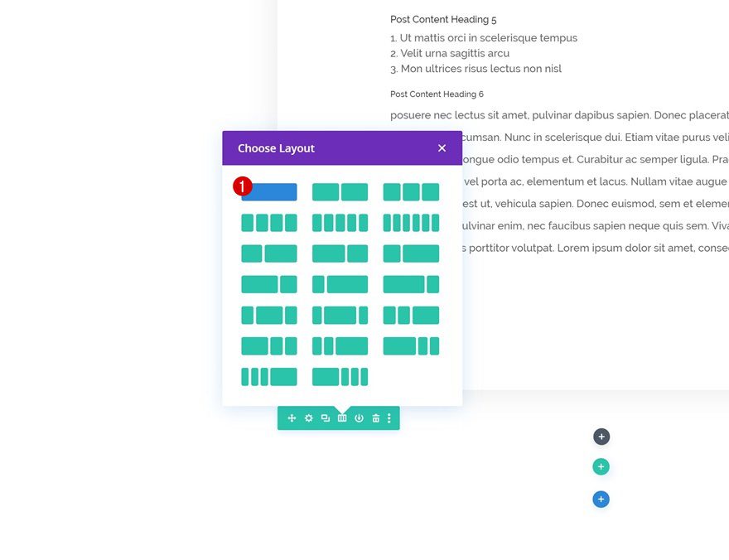Pick the four equal columns layout
729x560 pixels.
269,222
